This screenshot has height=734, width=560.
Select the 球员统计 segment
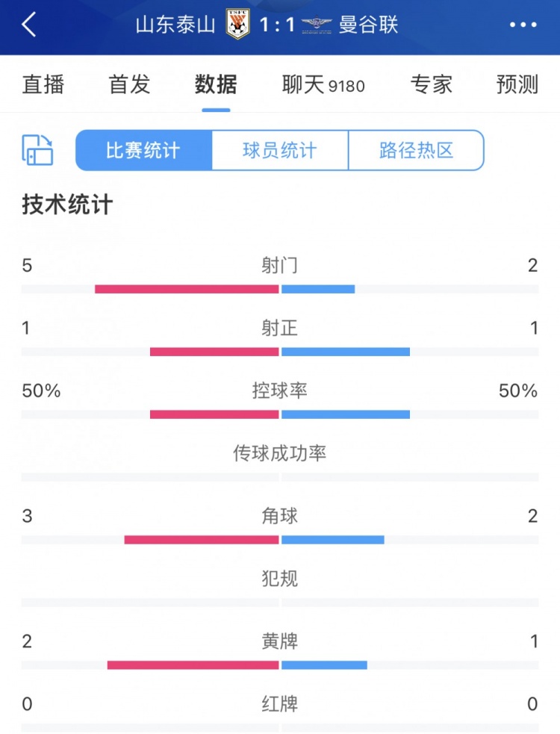(280, 150)
